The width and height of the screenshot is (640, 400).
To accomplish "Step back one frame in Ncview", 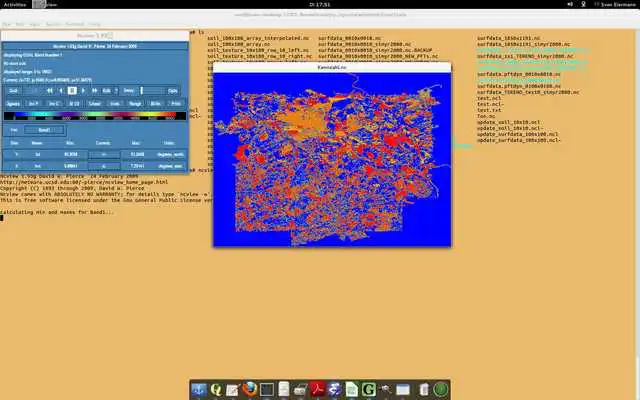I will (61, 91).
